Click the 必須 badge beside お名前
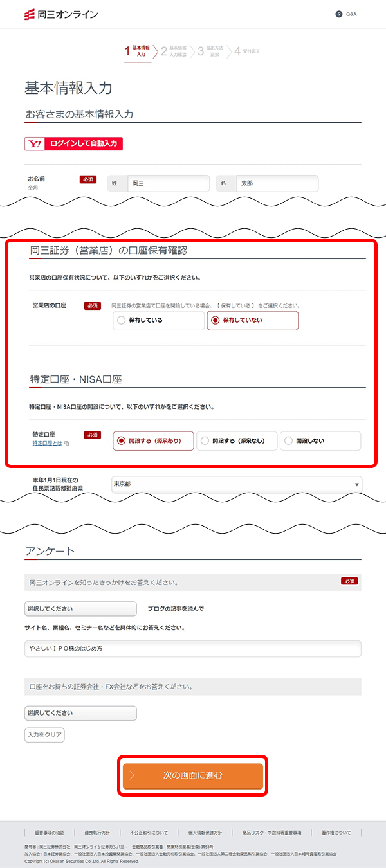Viewport: 386px width, 868px height. click(x=88, y=179)
